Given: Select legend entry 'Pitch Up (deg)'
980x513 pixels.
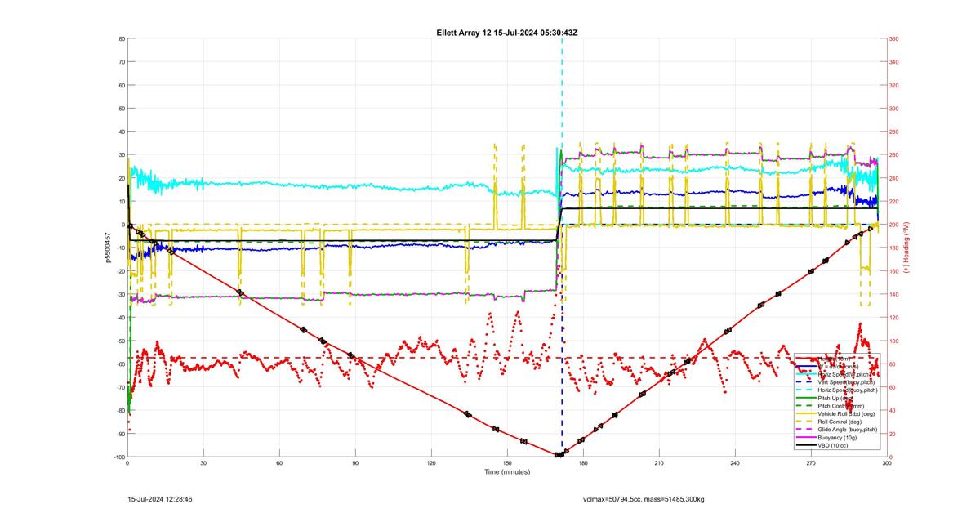Looking at the screenshot, I should click(x=835, y=398).
